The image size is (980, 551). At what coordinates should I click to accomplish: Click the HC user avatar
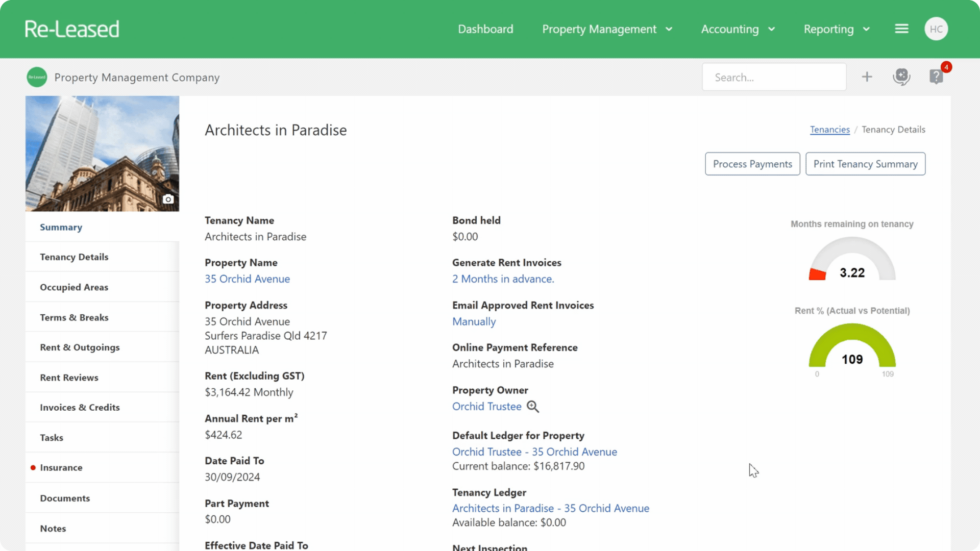(x=936, y=29)
